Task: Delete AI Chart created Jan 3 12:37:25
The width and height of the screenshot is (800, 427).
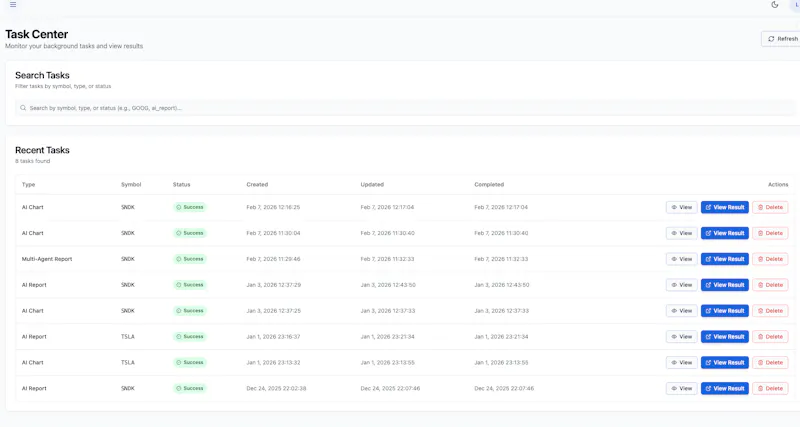Action: tap(770, 311)
